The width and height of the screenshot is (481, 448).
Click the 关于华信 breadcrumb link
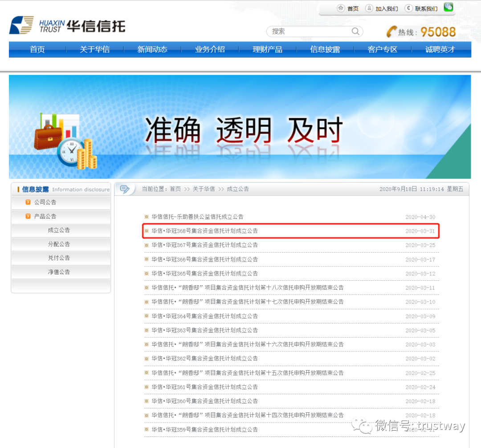204,189
